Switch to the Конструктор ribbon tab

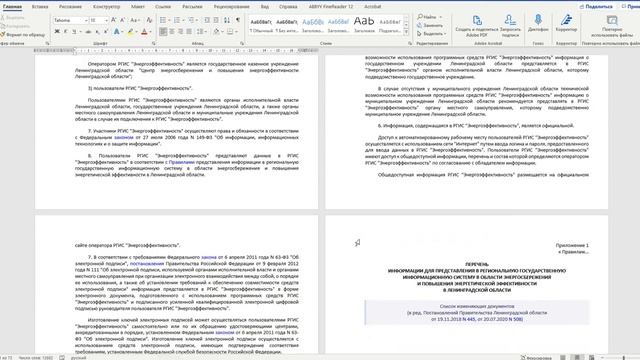pyautogui.click(x=107, y=7)
